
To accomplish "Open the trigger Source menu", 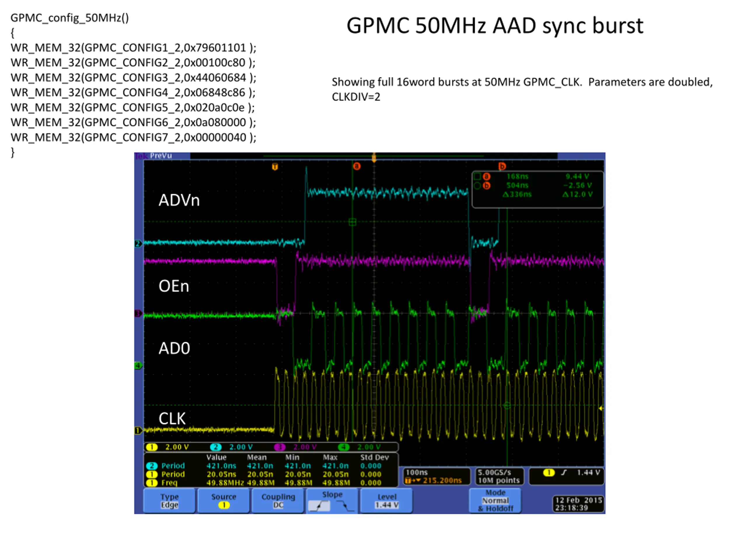I will click(224, 501).
